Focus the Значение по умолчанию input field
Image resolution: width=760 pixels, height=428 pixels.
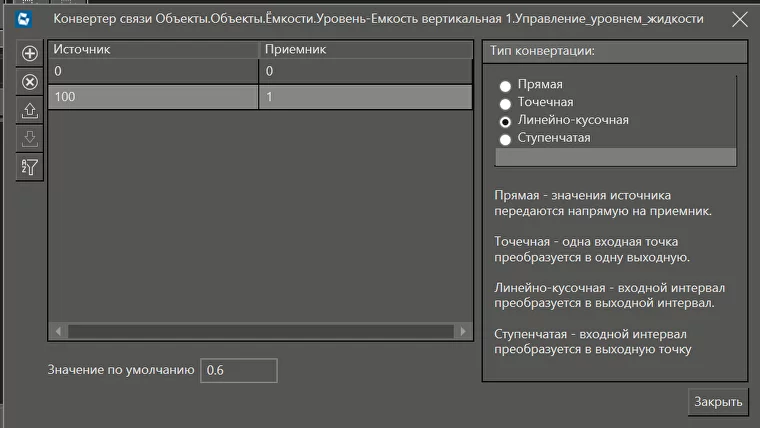tap(238, 370)
